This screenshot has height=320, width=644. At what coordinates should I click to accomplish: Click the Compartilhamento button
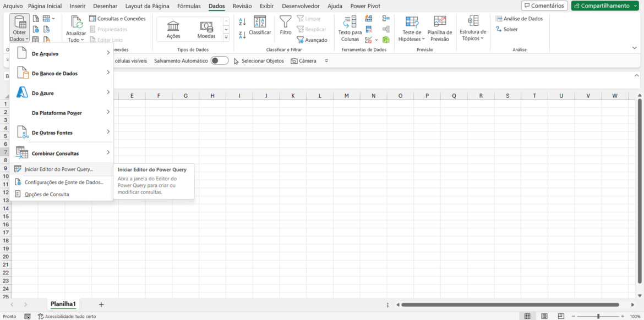[605, 5]
